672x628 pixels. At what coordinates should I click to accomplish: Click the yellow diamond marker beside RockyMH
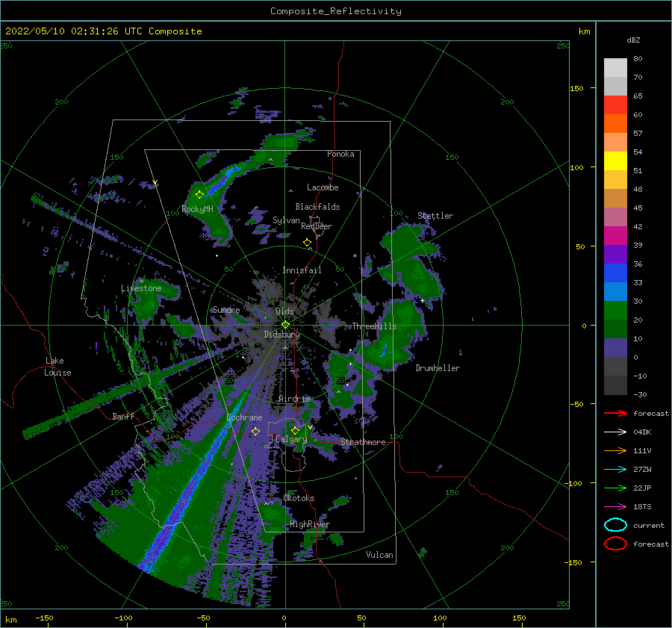(x=199, y=195)
